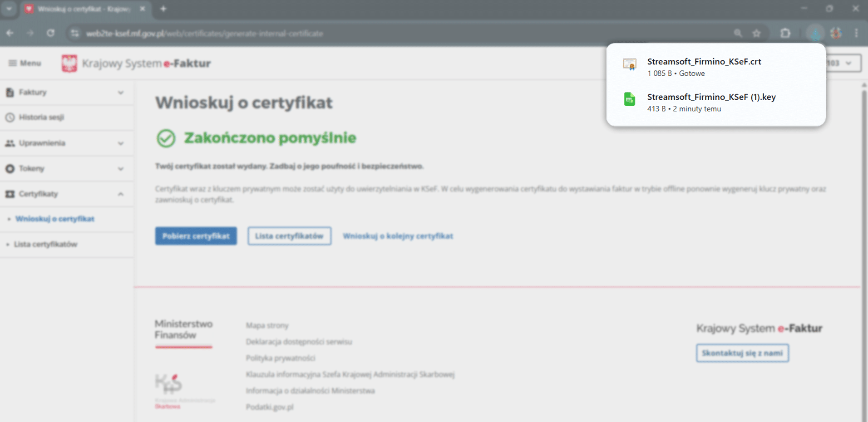Open the hamburger Menu icon
This screenshot has height=422, width=868.
(x=13, y=63)
